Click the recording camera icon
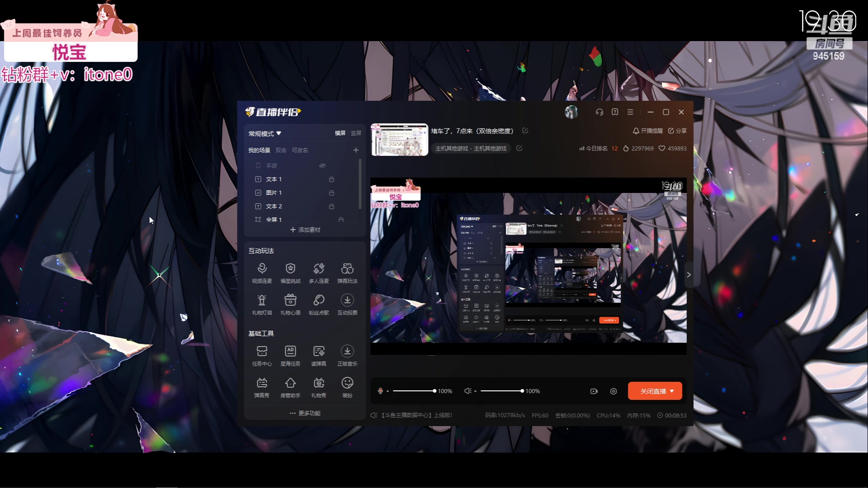Viewport: 868px width, 488px height. pyautogui.click(x=594, y=391)
